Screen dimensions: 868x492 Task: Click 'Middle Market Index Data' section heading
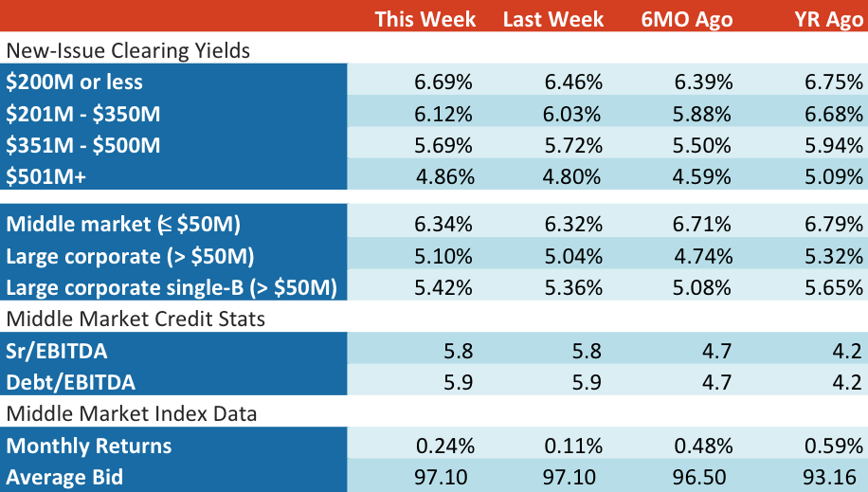(131, 414)
